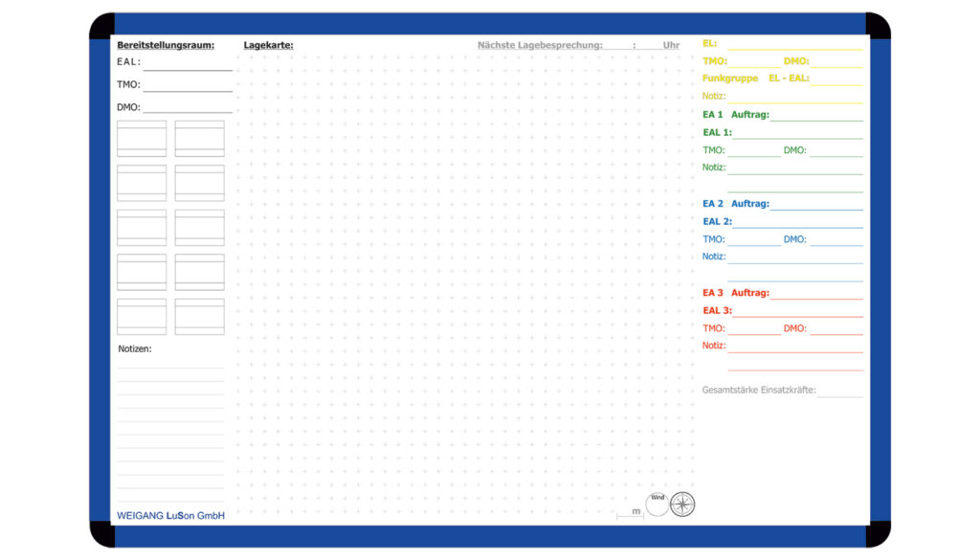Image resolution: width=980 pixels, height=560 pixels.
Task: Select the blue EAL 2 line
Action: [797, 223]
